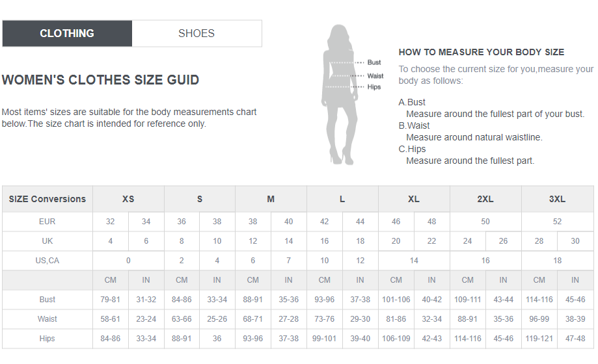598x364 pixels.
Task: Click the Waist label beside the silhouette
Action: tap(375, 76)
